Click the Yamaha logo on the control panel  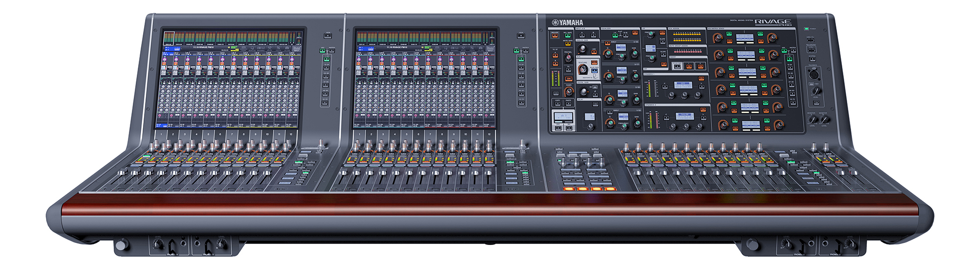[567, 23]
